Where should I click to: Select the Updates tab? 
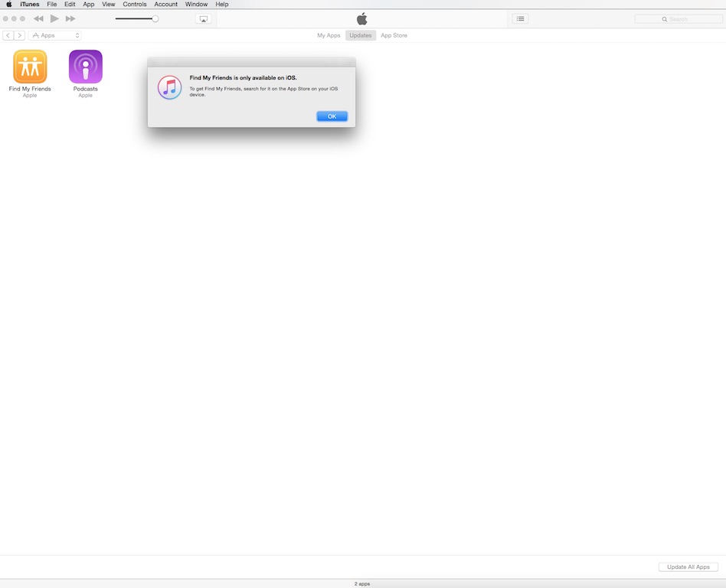(x=361, y=35)
